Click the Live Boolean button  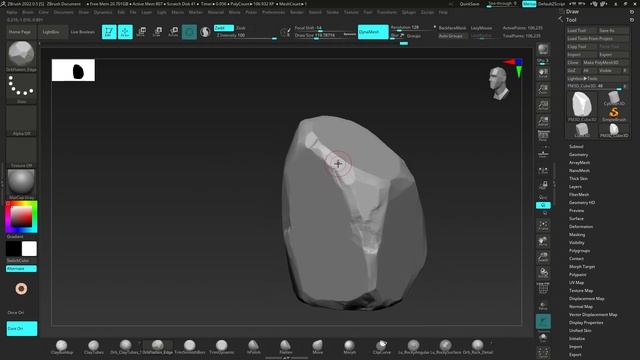point(82,32)
